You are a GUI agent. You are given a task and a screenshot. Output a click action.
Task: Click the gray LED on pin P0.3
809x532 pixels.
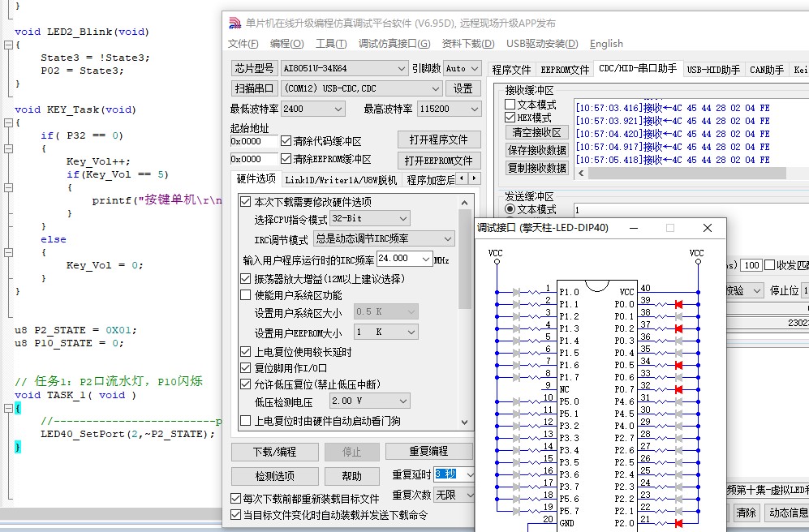pos(678,341)
